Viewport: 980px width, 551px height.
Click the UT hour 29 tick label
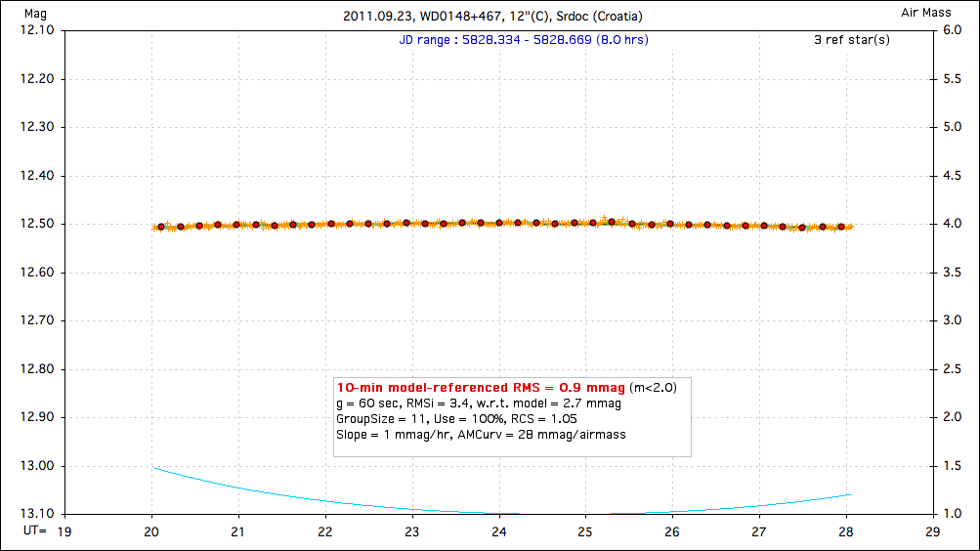click(932, 531)
